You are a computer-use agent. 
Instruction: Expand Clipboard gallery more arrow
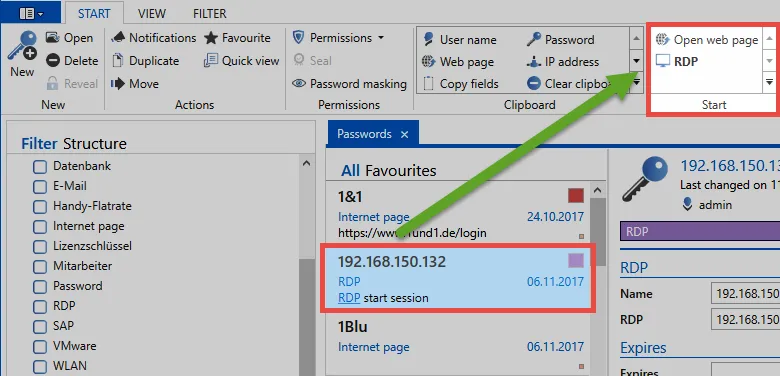(636, 83)
